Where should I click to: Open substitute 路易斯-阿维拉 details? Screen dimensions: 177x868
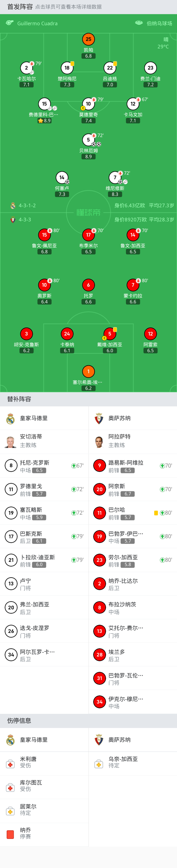click(133, 466)
